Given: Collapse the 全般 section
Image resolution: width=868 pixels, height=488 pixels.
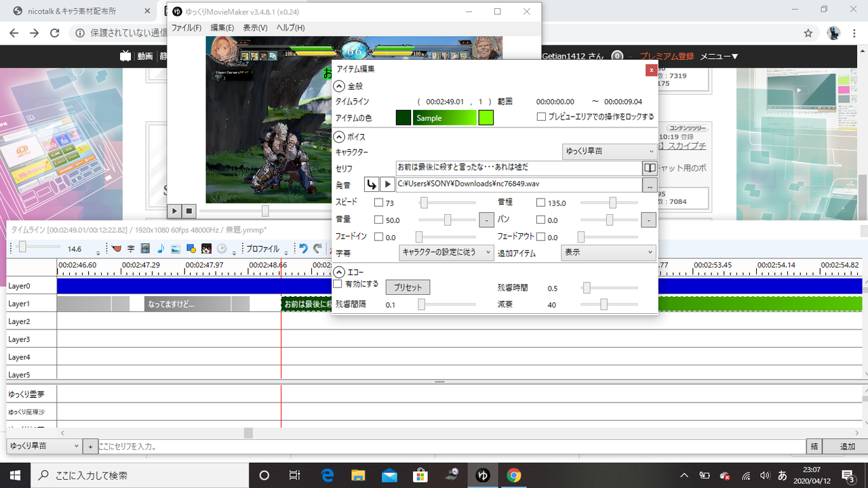Looking at the screenshot, I should click(339, 86).
